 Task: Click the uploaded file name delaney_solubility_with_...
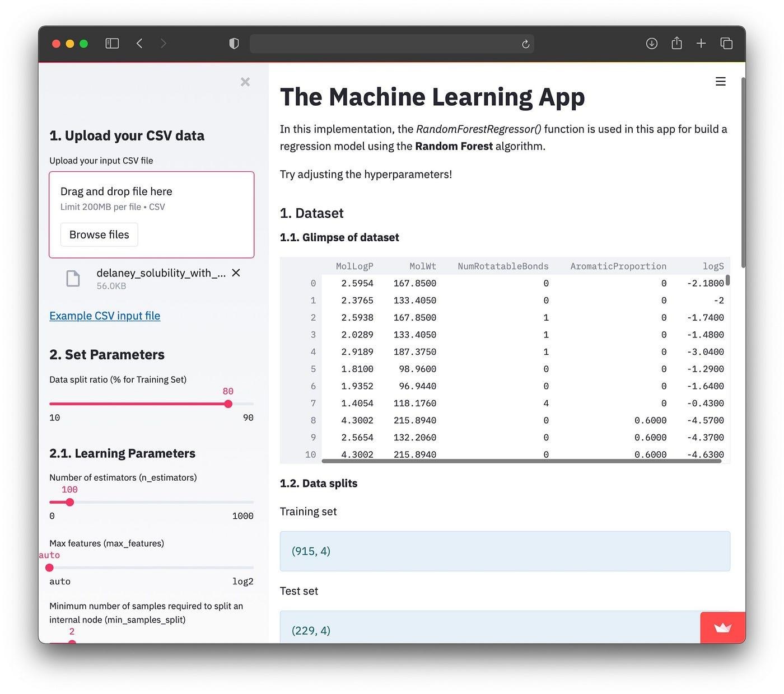coord(161,273)
